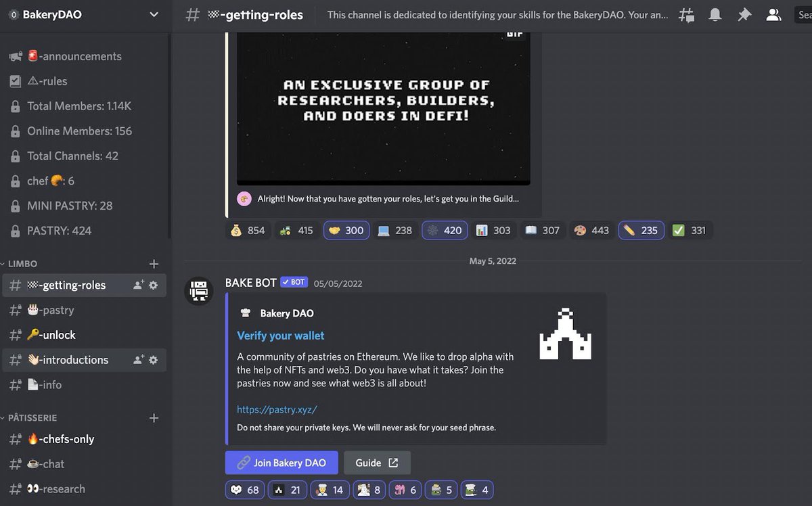Toggle the member list icon
Screen dimensions: 812x506
773,14
